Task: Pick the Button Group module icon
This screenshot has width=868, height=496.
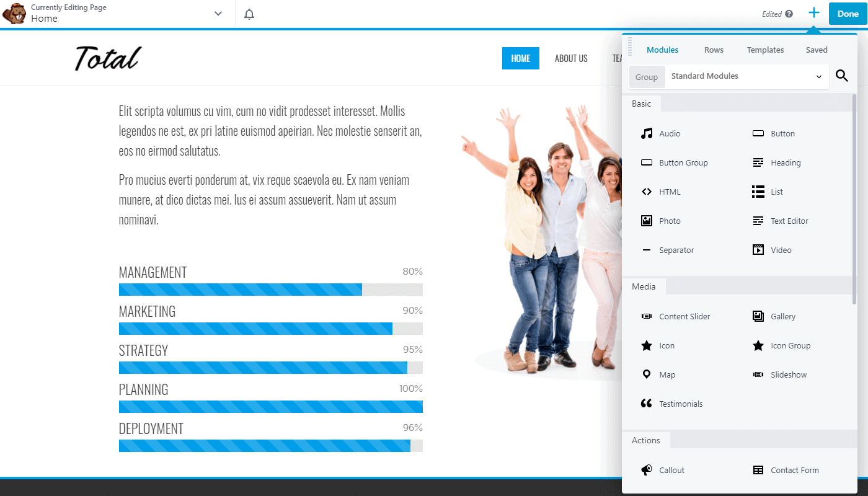Action: [x=647, y=162]
